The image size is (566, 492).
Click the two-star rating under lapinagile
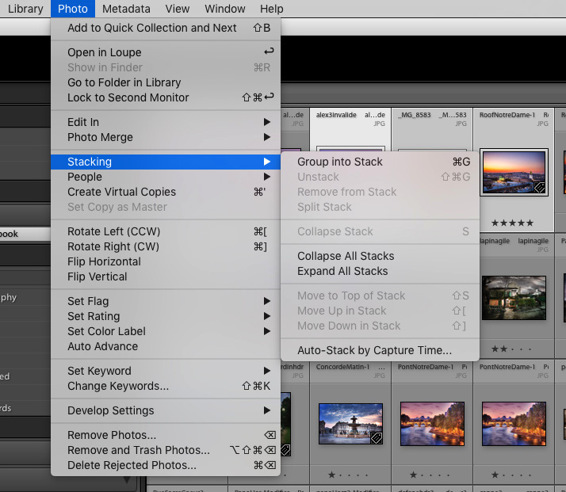pyautogui.click(x=511, y=349)
